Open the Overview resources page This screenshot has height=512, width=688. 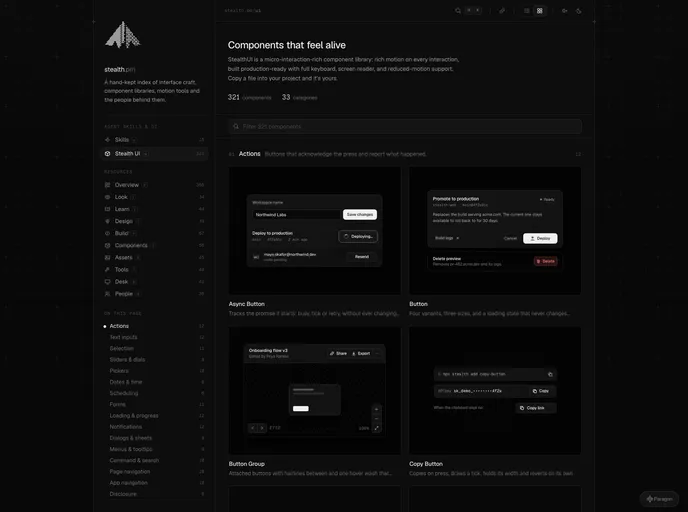(x=154, y=185)
